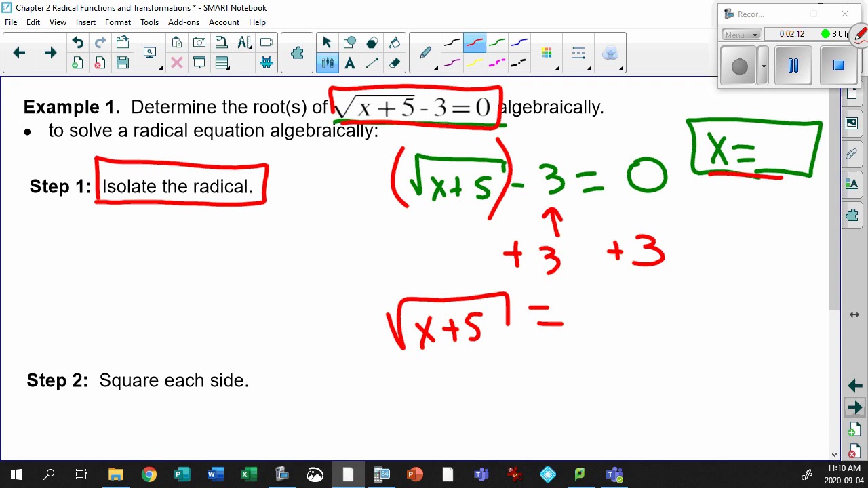Go to next page using sidebar green arrow
Screen dimensions: 868x488
coord(854,407)
